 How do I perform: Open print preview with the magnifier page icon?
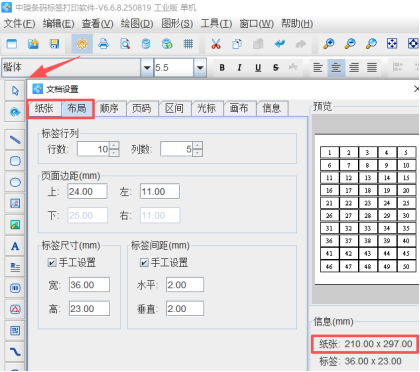pos(125,44)
